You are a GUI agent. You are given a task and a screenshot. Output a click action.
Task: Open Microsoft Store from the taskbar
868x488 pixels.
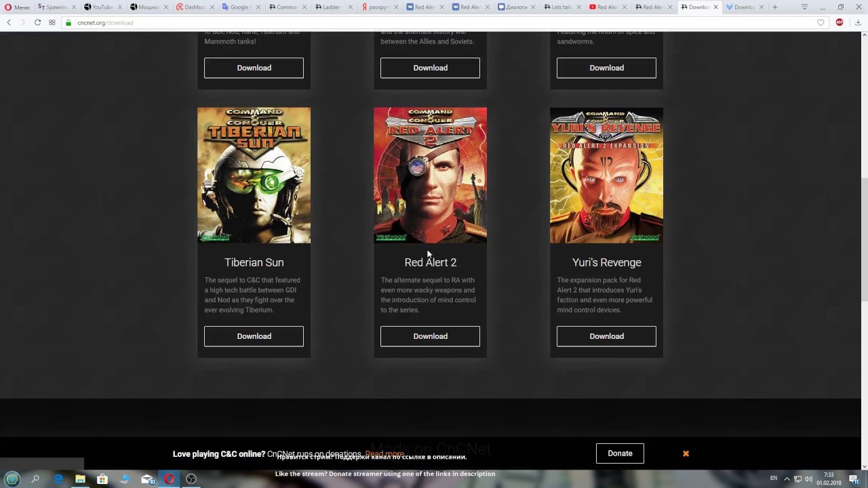(102, 479)
